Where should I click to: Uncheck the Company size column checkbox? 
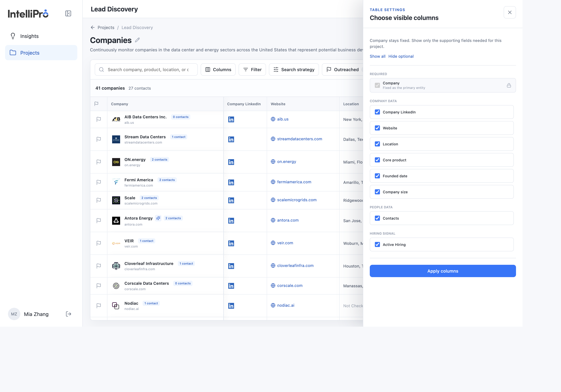(378, 192)
